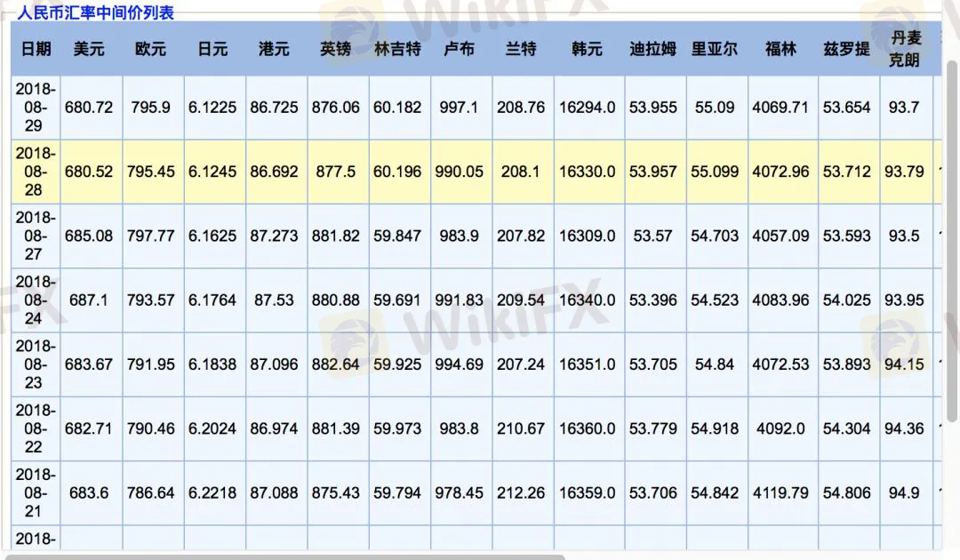
Task: Click the won value 16294.0
Action: [588, 107]
